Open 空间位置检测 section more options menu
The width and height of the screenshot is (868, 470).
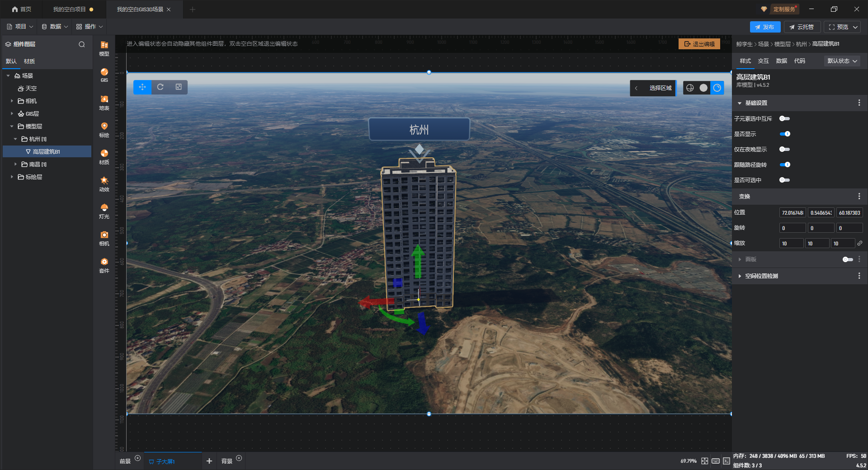point(859,276)
